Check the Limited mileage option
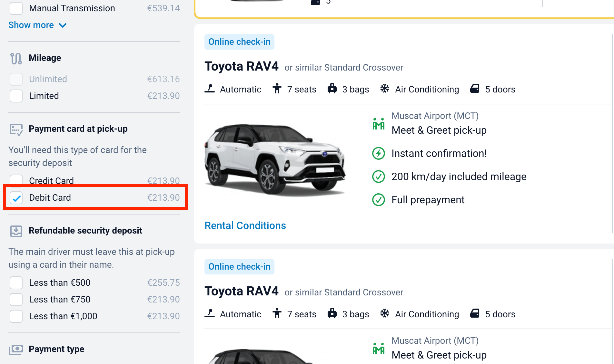 pyautogui.click(x=16, y=96)
